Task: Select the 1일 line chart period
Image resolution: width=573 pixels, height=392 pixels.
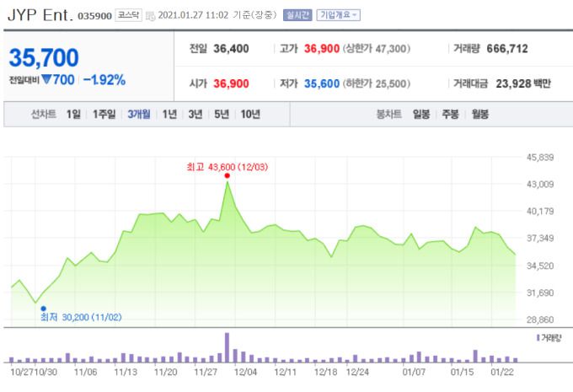Action: [x=74, y=115]
